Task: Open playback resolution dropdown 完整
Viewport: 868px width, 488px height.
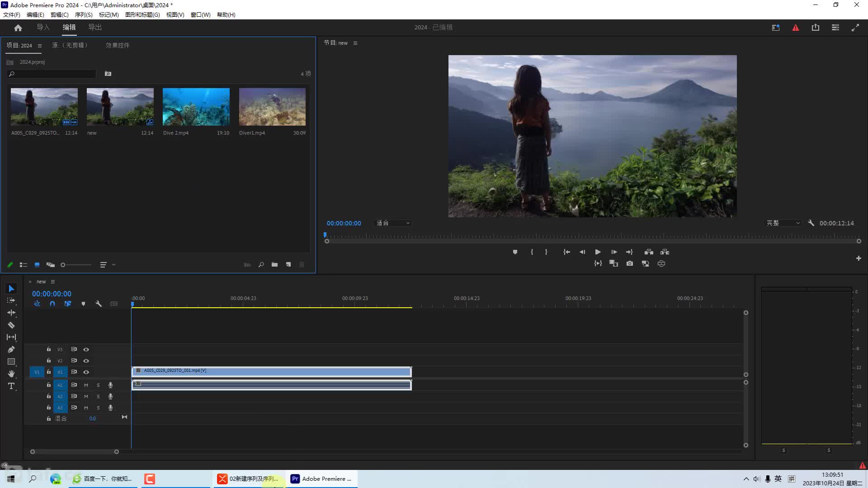Action: 783,223
